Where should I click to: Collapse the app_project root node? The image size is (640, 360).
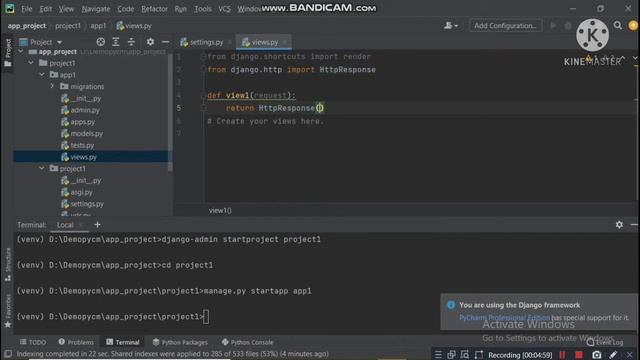pos(21,51)
